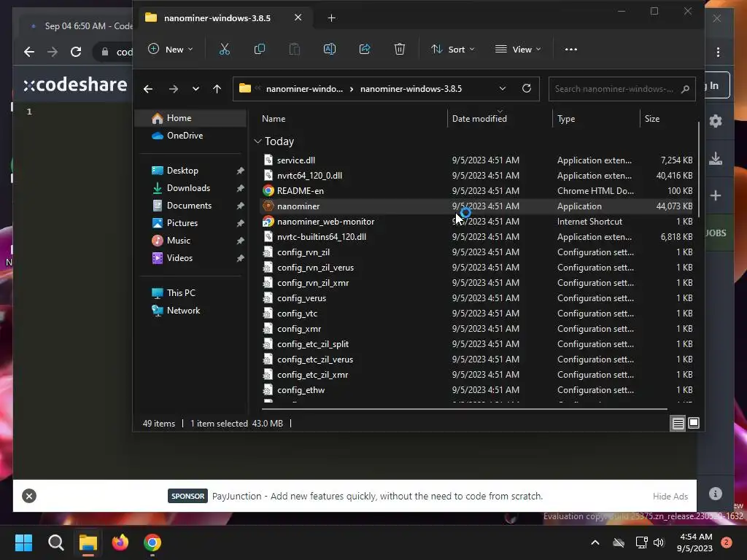The width and height of the screenshot is (747, 560).
Task: Click the nanominer-windo... breadcrumb segment
Action: [x=304, y=88]
